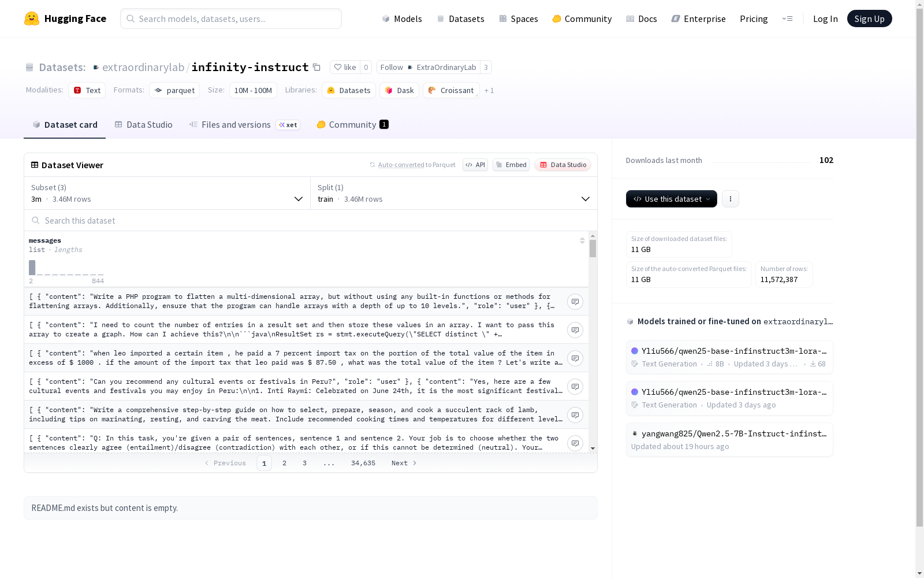
Task: Open conversation viewer for import tax row
Action: tap(575, 358)
